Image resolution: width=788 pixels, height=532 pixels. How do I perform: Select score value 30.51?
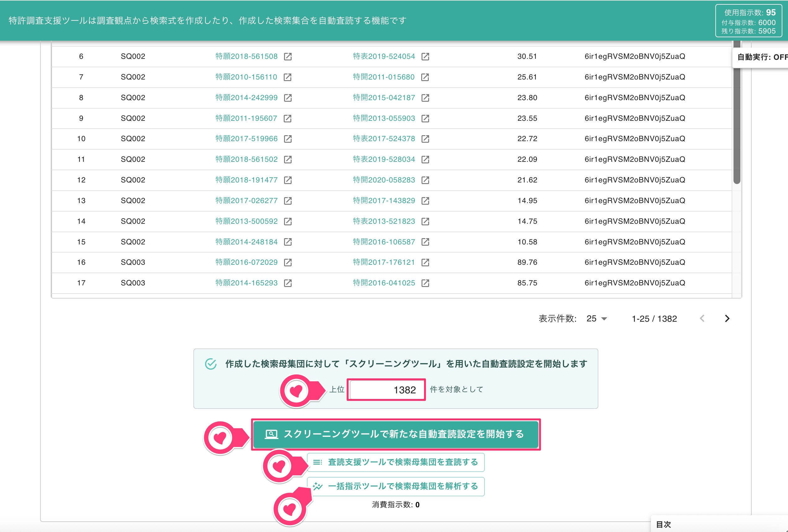point(527,57)
